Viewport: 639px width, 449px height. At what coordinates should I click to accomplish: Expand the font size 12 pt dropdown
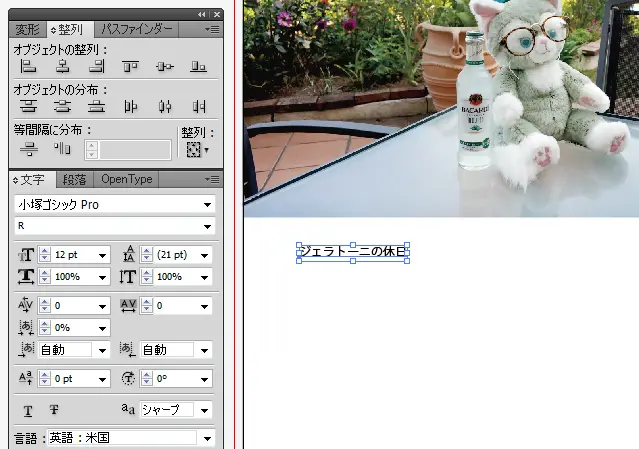[x=103, y=255]
